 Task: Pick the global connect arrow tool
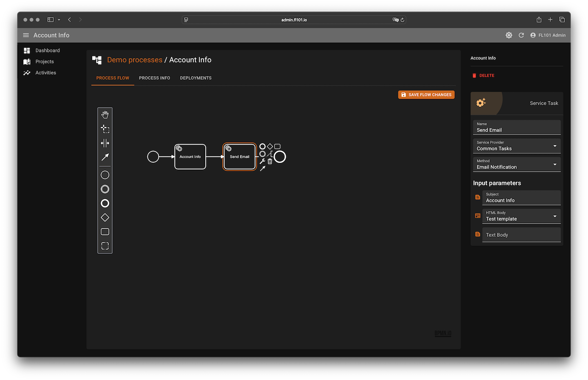tap(105, 157)
